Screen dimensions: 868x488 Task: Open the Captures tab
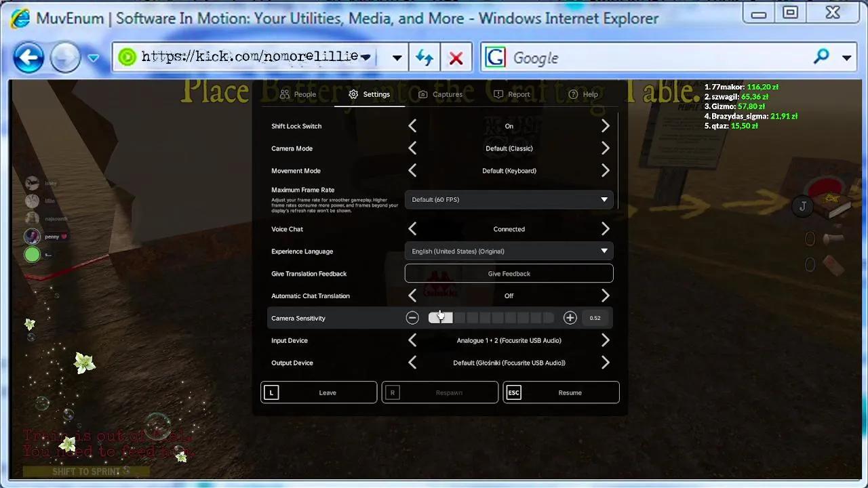[x=440, y=94]
